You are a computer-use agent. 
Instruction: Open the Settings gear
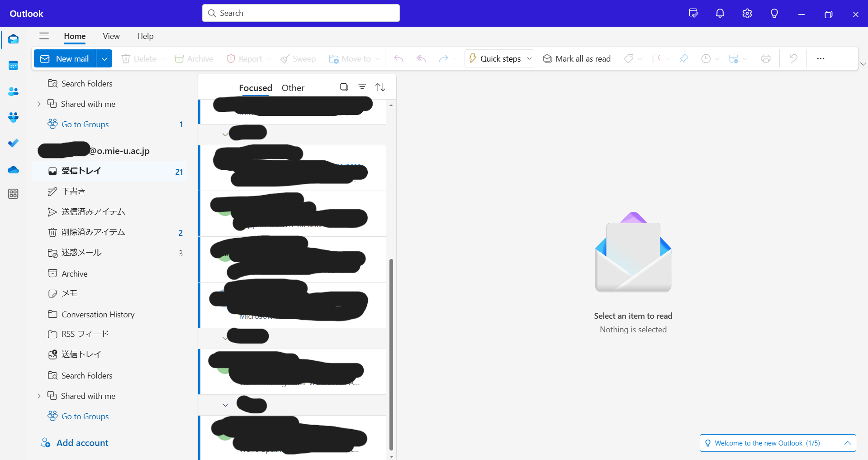[x=747, y=14]
